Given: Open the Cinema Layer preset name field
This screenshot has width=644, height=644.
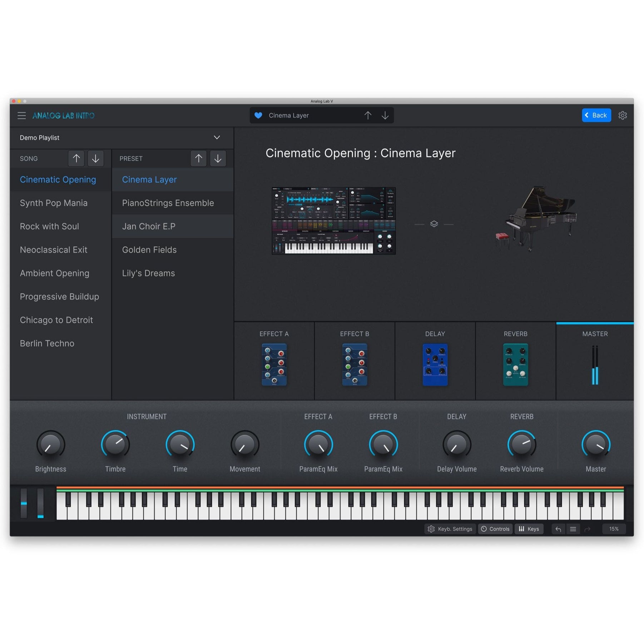Looking at the screenshot, I should (307, 115).
